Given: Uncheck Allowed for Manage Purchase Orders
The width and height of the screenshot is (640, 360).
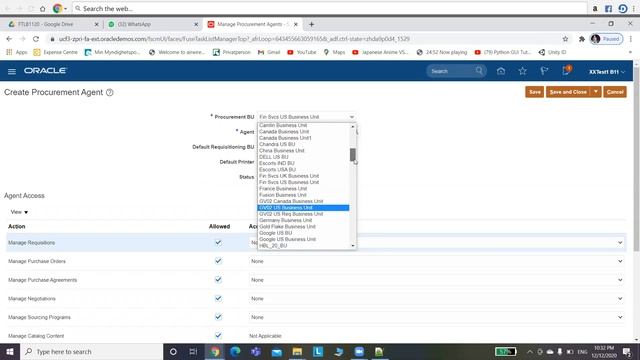Looking at the screenshot, I should click(218, 261).
